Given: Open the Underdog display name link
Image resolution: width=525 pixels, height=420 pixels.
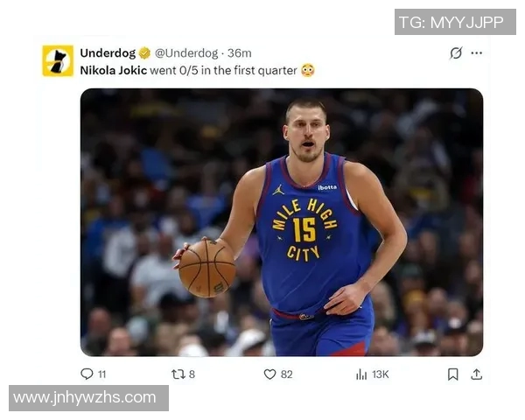Looking at the screenshot, I should [108, 52].
